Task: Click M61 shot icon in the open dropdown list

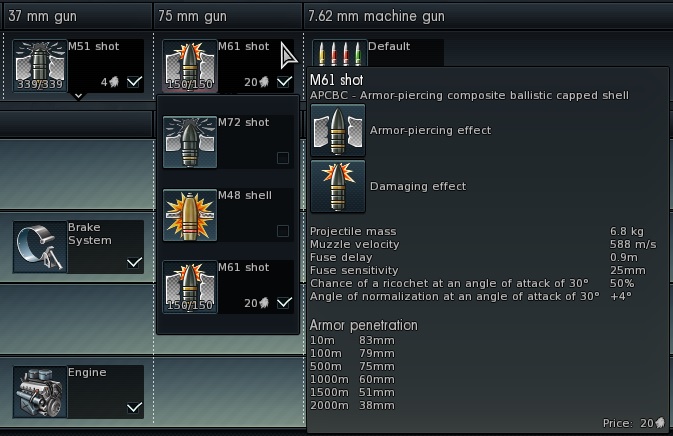Action: [x=189, y=288]
